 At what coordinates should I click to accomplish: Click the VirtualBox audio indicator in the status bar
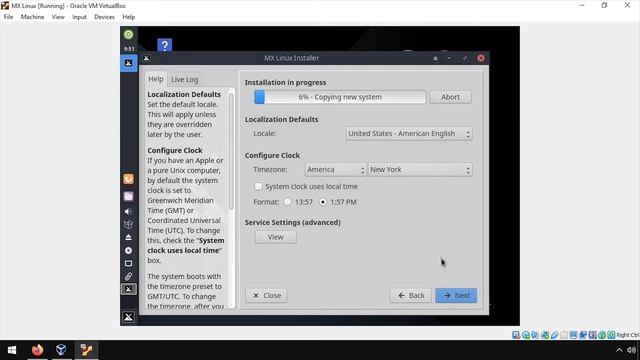pos(535,335)
